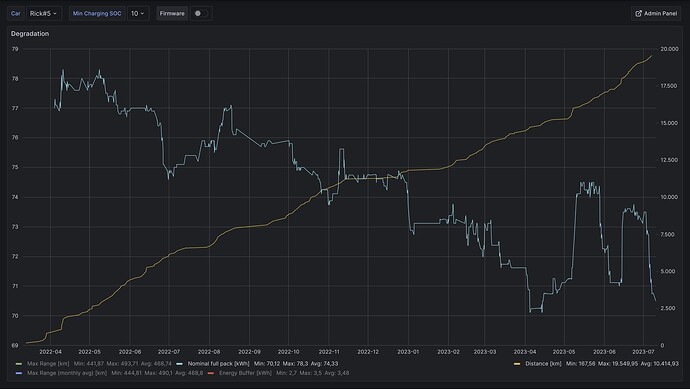Click the Degradation panel title
Viewport: 690px width, 389px height.
[x=30, y=33]
